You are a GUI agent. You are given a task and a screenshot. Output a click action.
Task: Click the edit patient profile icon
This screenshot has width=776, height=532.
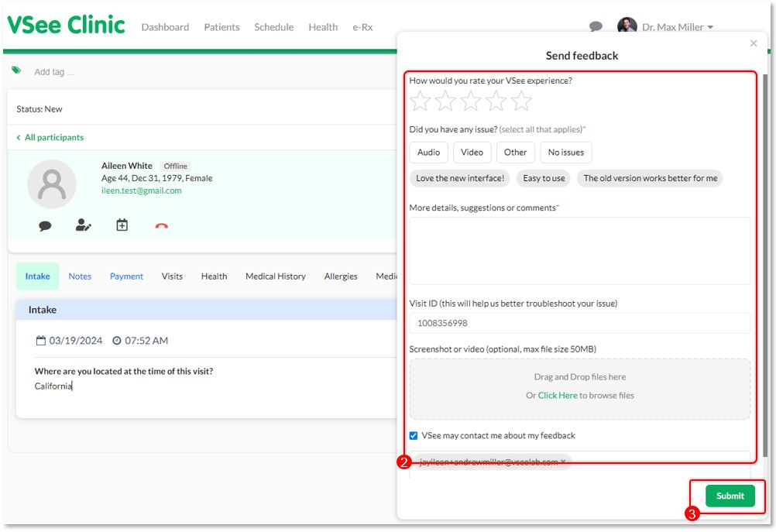(83, 225)
